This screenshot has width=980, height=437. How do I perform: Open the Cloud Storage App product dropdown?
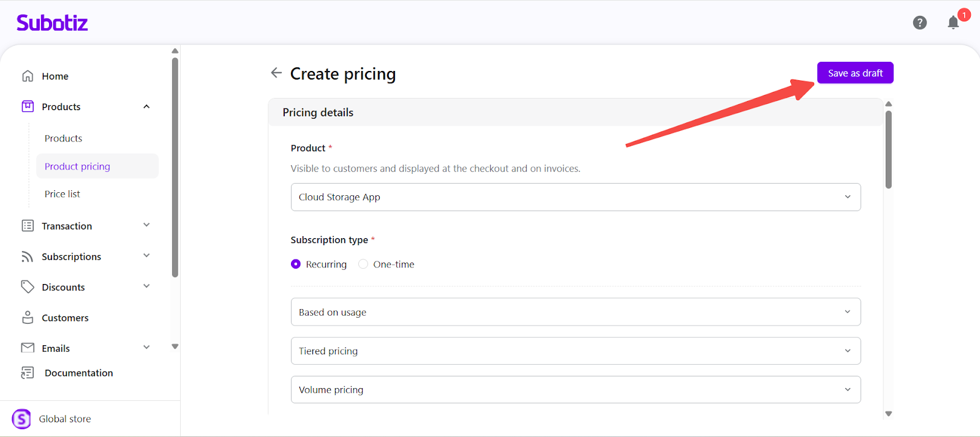(575, 197)
